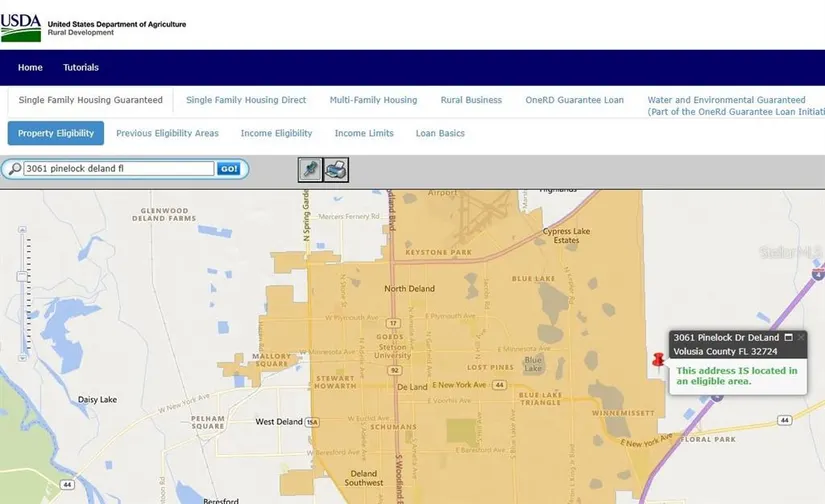Select the Multi-Family Housing tab

373,100
